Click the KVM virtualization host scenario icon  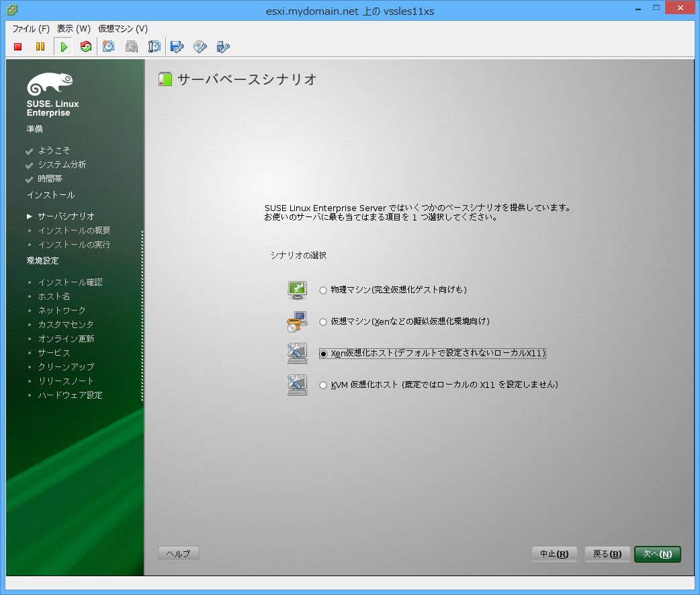297,385
